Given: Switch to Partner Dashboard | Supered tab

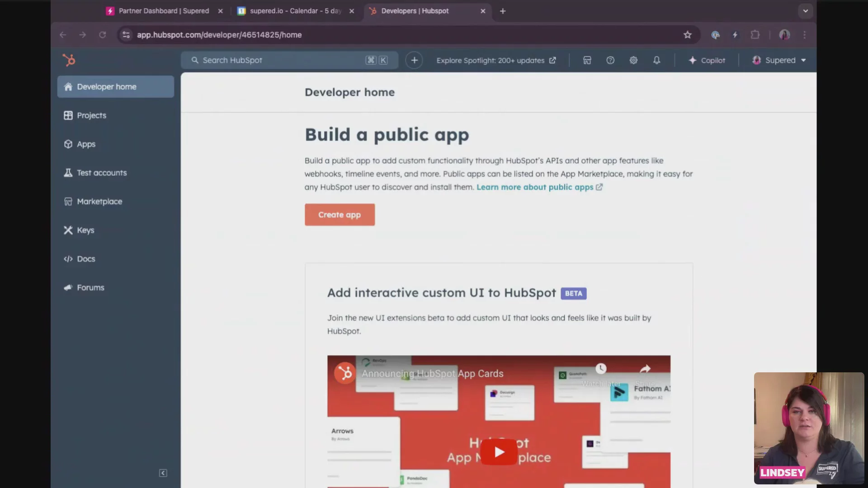Looking at the screenshot, I should tap(158, 11).
